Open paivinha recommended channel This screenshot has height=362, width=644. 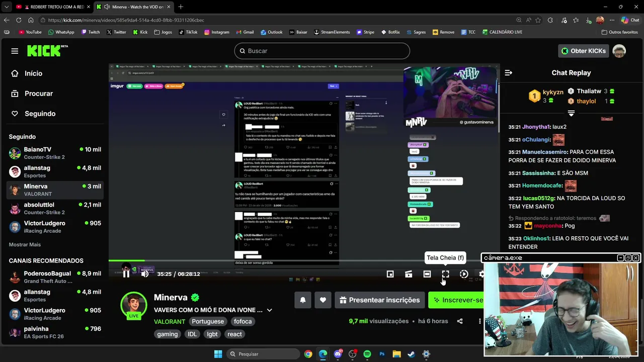[55, 332]
